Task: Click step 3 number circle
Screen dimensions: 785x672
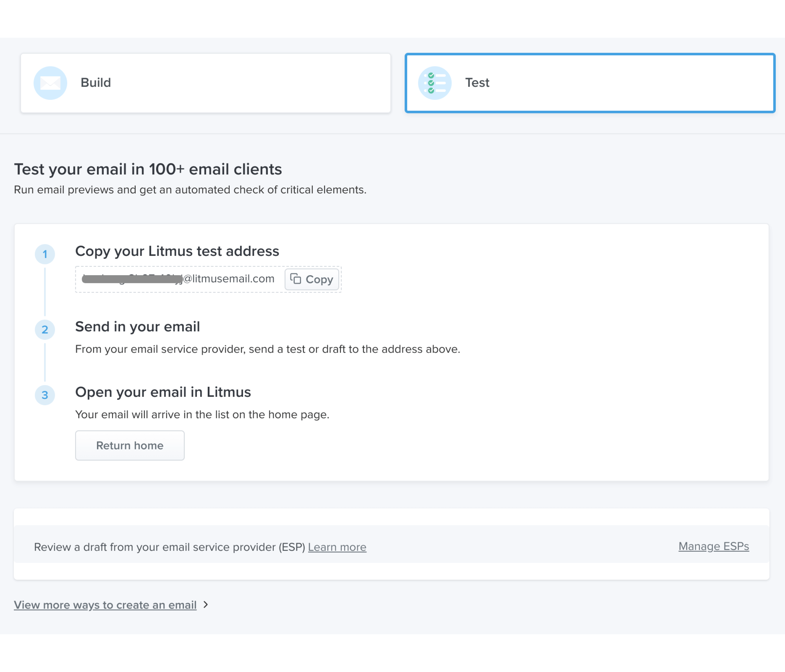Action: pyautogui.click(x=45, y=395)
